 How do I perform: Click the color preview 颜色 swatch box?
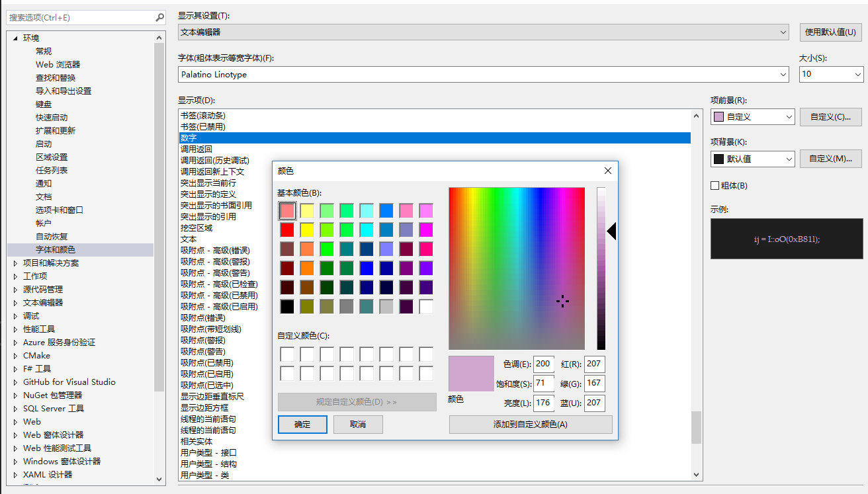click(471, 374)
